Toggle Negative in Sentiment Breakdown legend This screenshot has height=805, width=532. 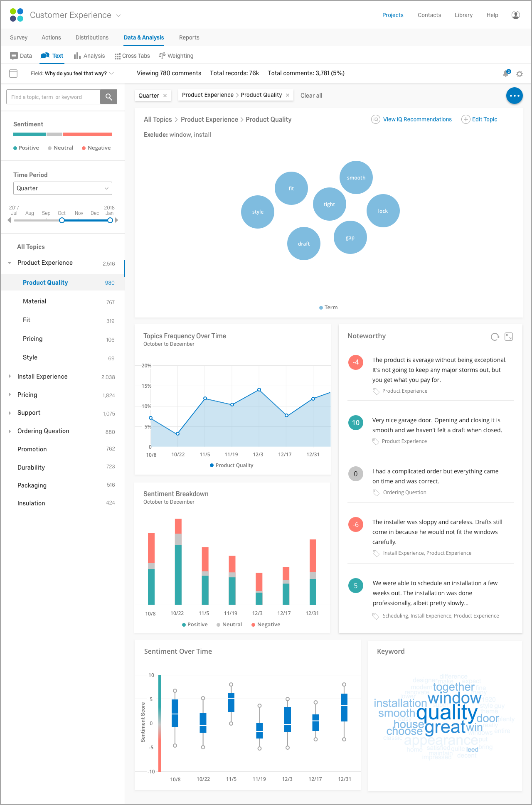point(266,624)
